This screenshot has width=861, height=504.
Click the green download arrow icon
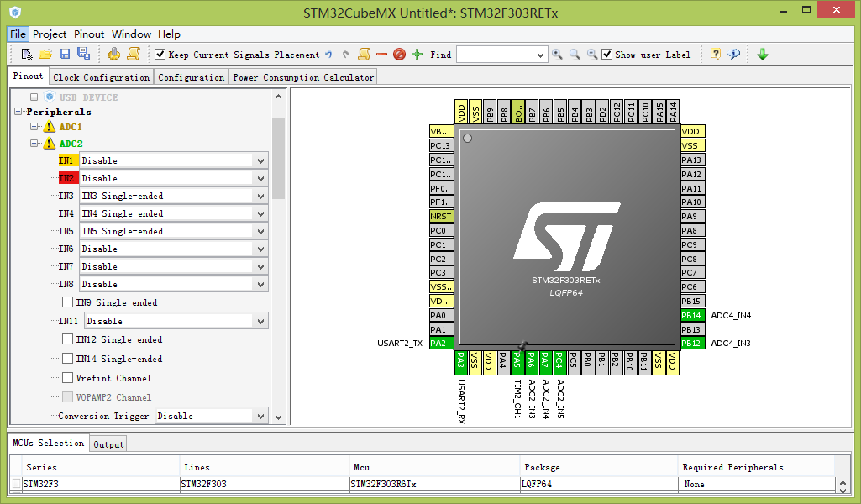763,55
